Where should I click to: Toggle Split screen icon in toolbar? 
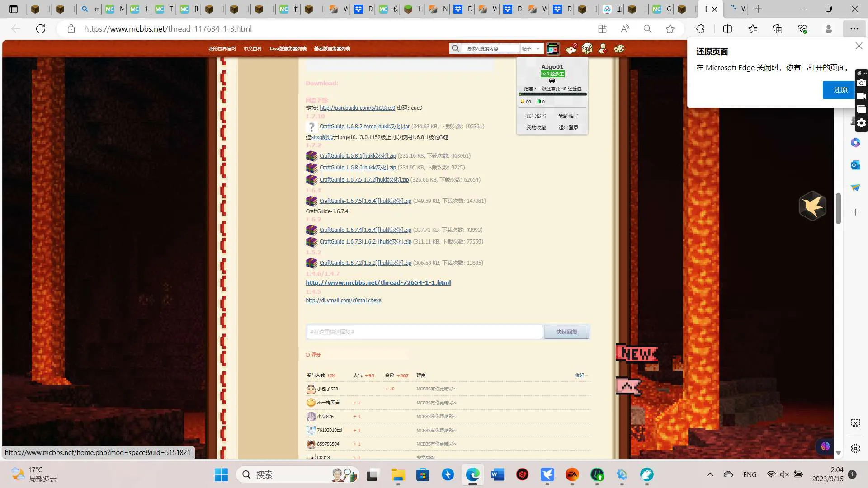727,29
